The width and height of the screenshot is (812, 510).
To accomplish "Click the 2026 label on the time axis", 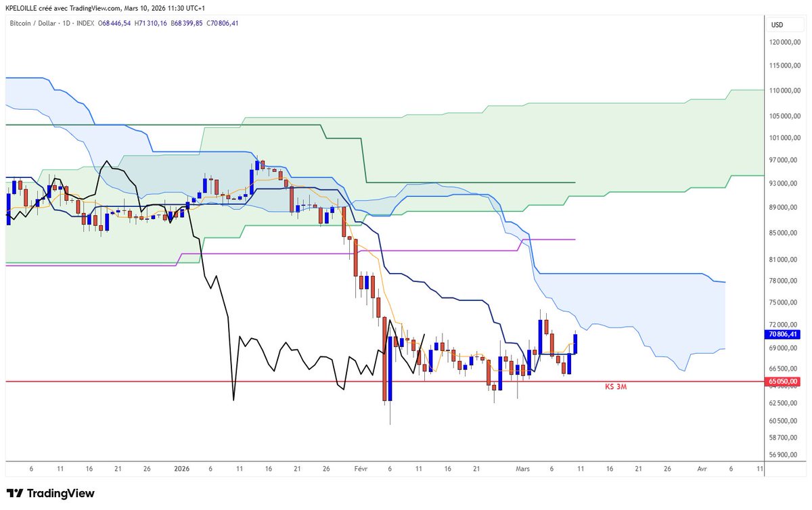I will (x=181, y=468).
